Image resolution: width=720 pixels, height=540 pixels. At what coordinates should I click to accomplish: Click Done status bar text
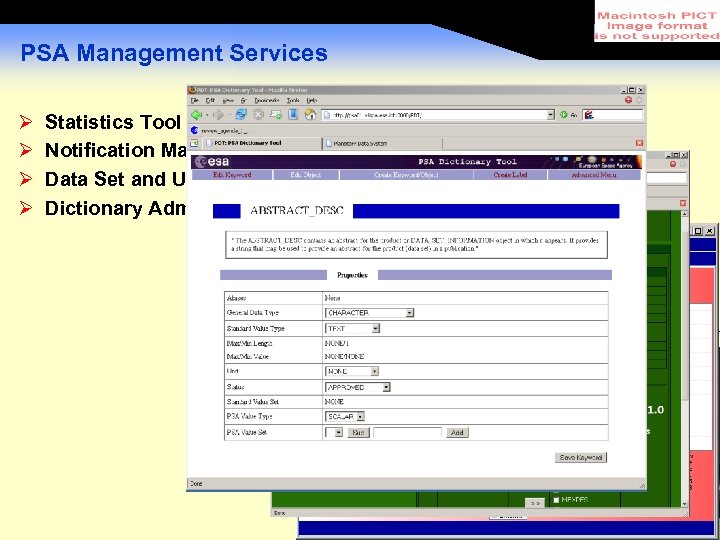point(196,484)
